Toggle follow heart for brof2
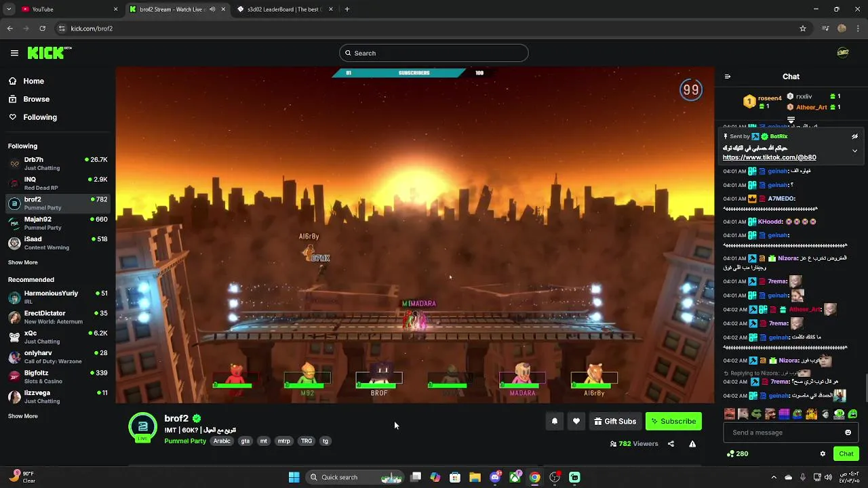868x488 pixels. 576,422
